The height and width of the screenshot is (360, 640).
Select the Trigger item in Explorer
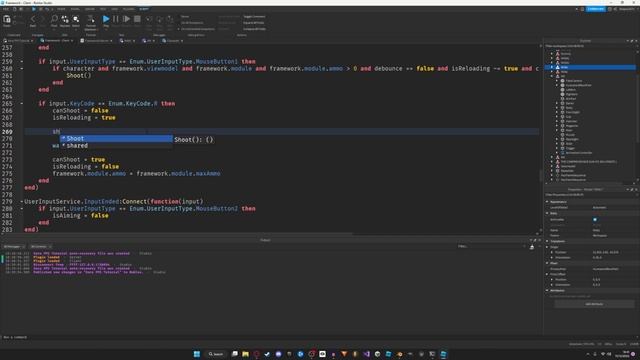click(x=570, y=148)
